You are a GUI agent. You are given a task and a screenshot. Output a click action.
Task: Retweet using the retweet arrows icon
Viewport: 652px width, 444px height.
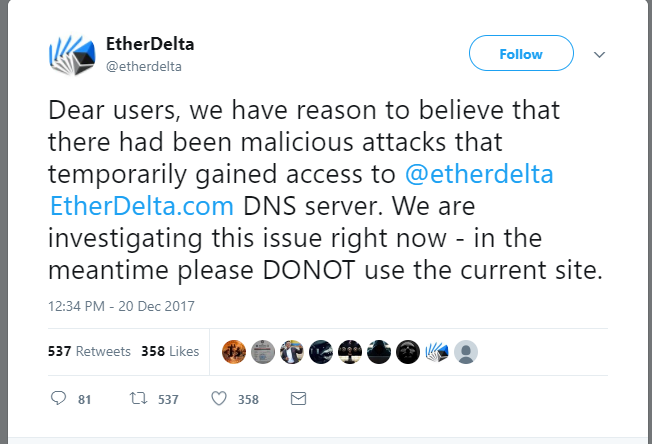pos(139,399)
